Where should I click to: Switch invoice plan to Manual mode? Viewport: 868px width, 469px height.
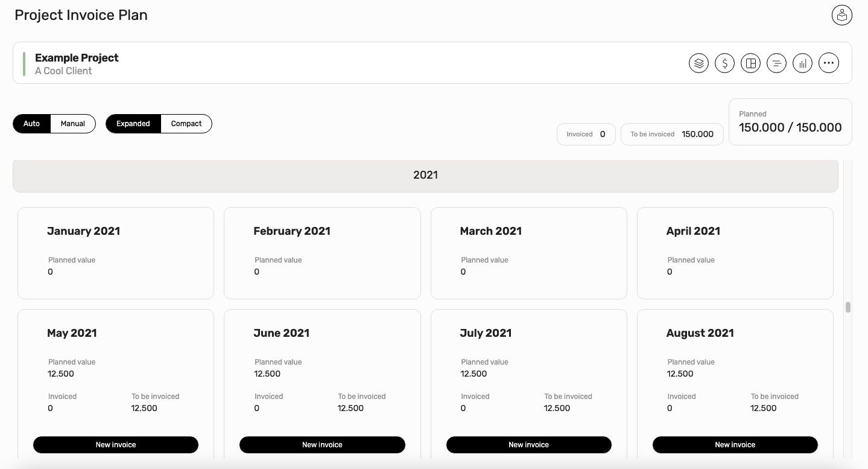click(x=73, y=124)
